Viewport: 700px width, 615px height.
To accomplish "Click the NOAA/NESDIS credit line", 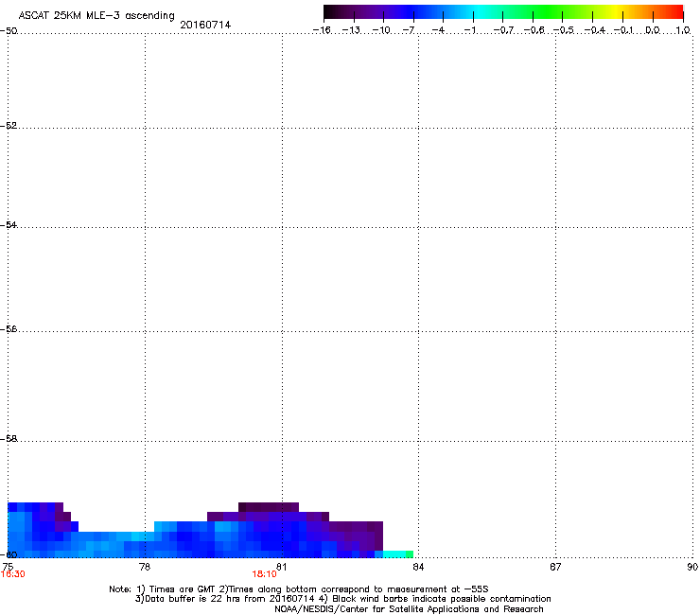I will (x=409, y=609).
